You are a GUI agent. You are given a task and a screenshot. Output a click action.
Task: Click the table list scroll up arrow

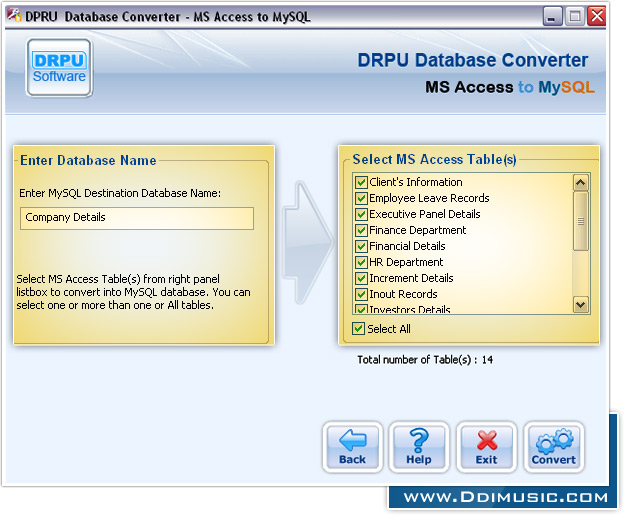tap(581, 183)
